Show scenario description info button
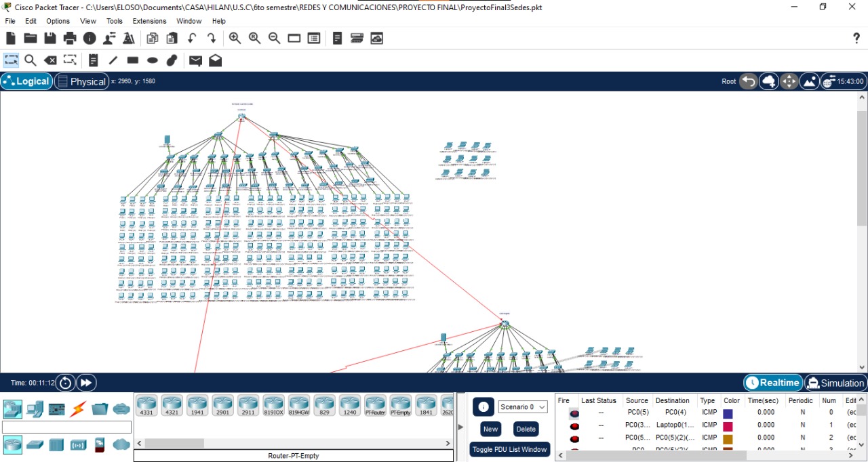 pos(484,407)
